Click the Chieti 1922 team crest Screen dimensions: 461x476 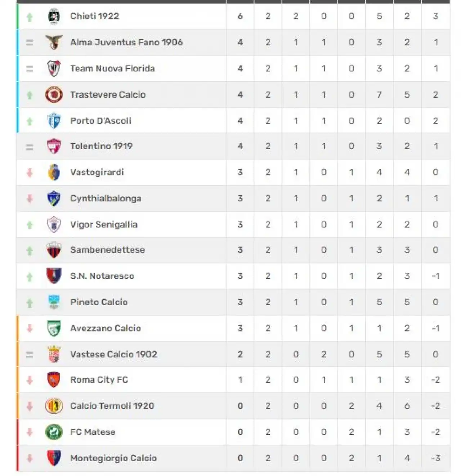pos(54,16)
